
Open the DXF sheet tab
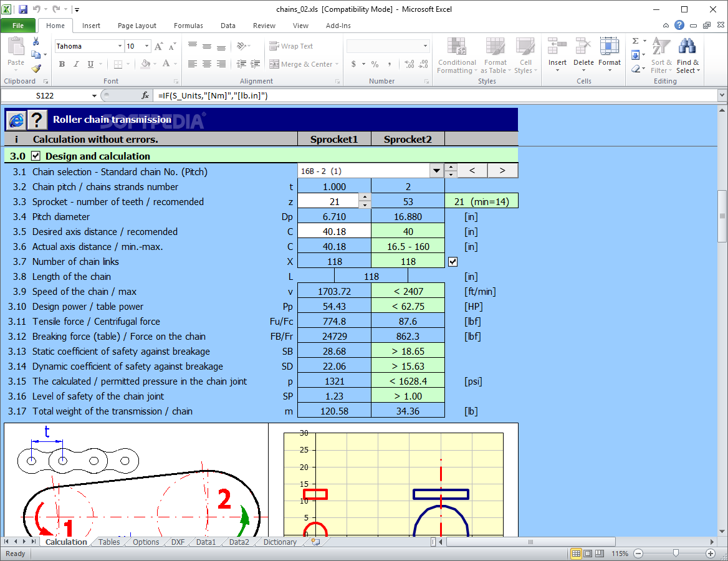click(x=178, y=542)
